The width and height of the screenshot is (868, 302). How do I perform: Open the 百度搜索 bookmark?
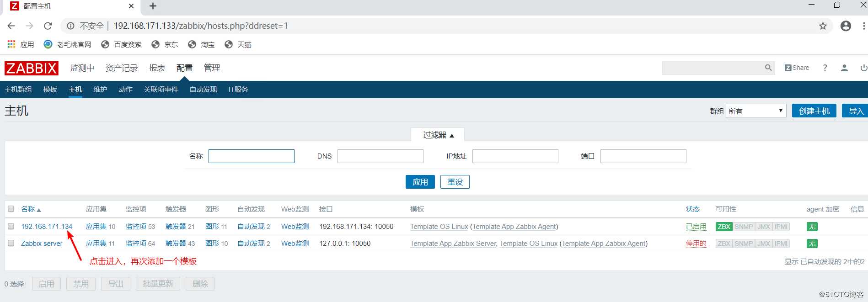coord(122,44)
